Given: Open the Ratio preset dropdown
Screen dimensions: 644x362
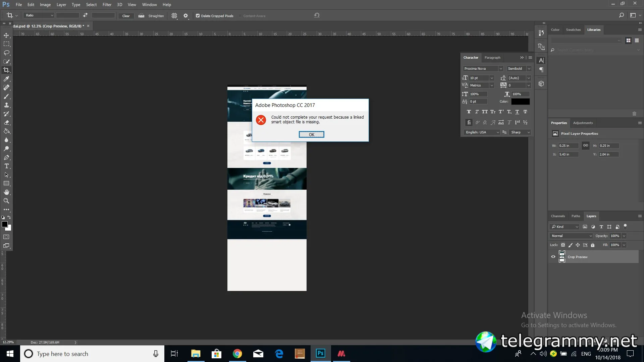Looking at the screenshot, I should click(39, 15).
